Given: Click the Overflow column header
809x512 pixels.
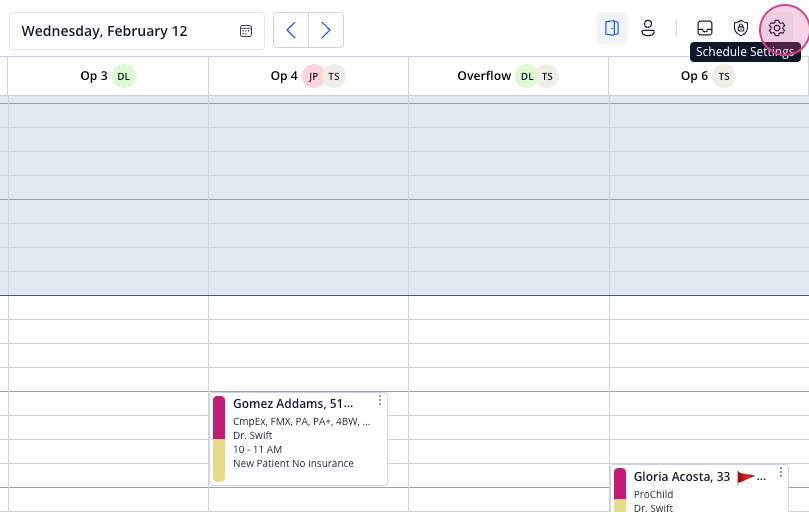Looking at the screenshot, I should click(x=508, y=76).
